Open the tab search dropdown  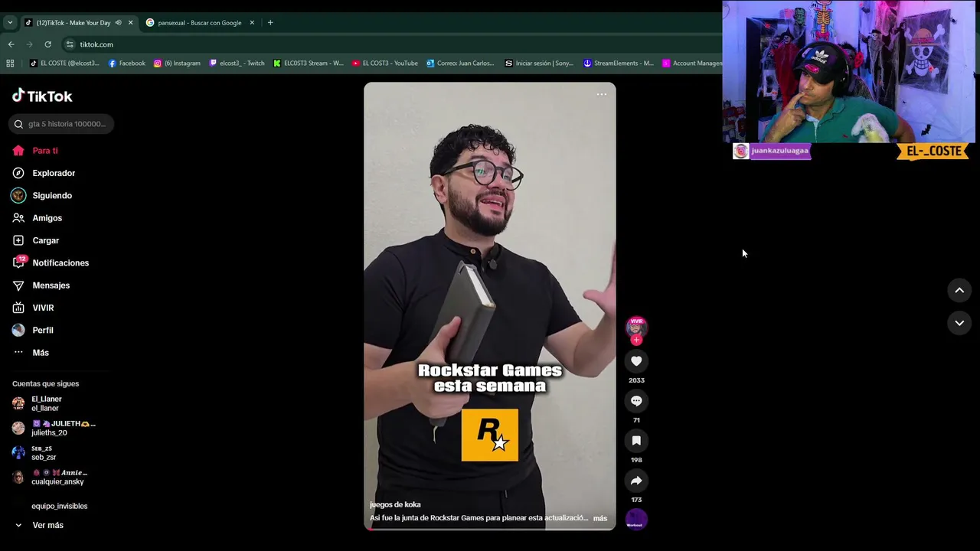(10, 23)
